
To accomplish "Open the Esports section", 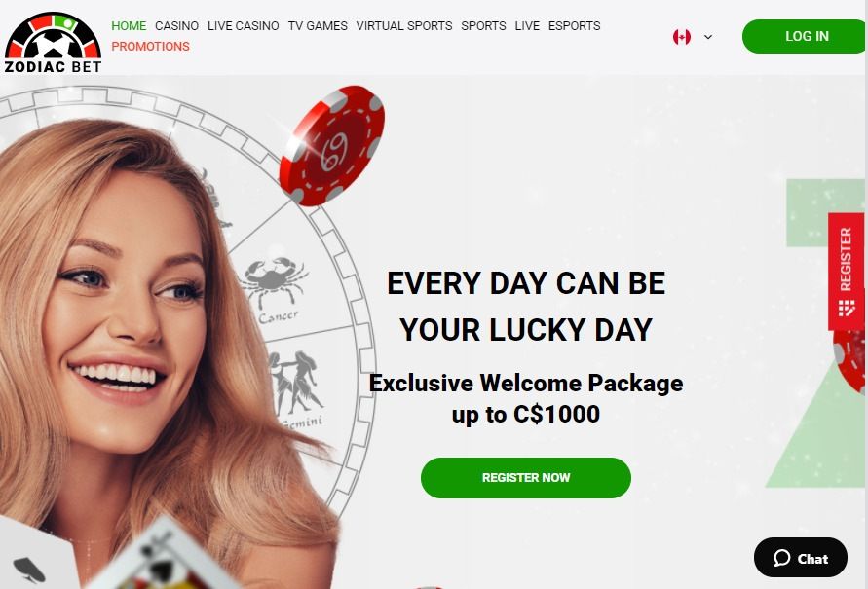I will [x=574, y=26].
